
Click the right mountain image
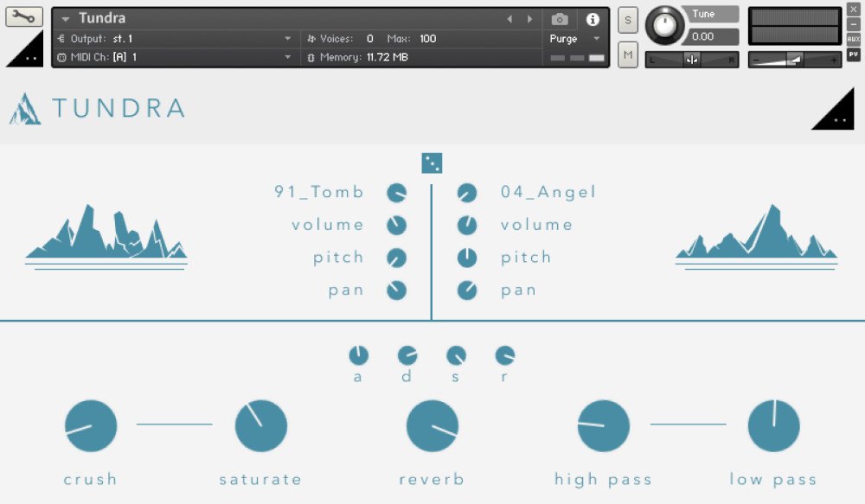[x=757, y=236]
